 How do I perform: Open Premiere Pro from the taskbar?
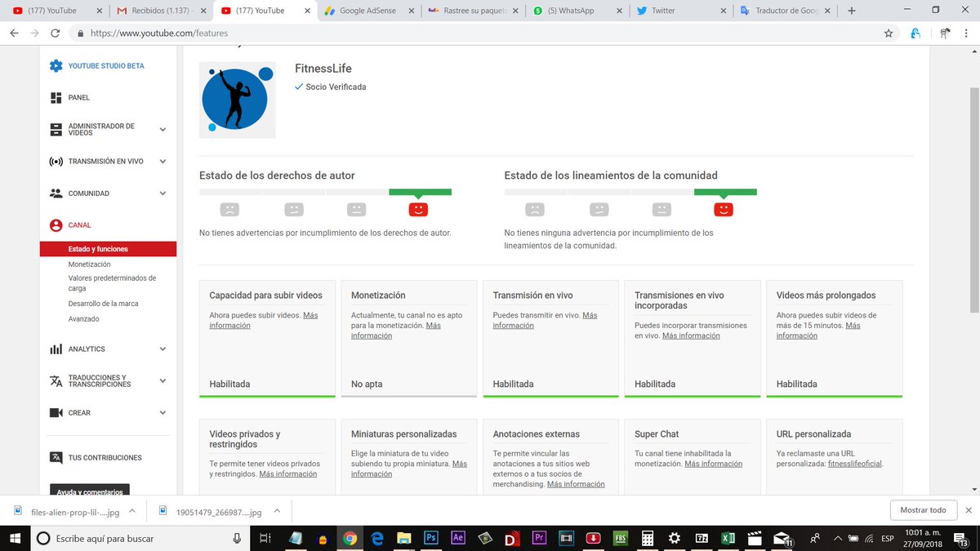coord(538,539)
